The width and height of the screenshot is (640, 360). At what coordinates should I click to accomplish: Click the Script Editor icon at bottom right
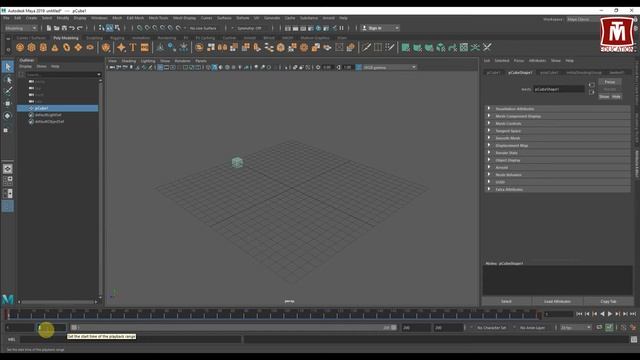point(633,339)
